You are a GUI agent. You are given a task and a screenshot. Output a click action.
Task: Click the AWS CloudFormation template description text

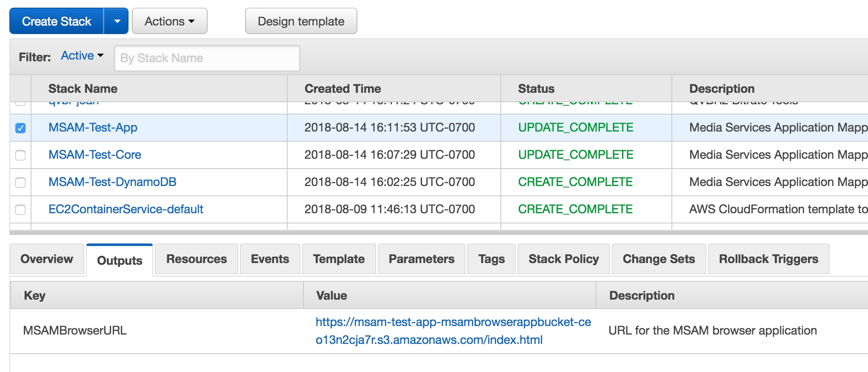click(x=778, y=209)
